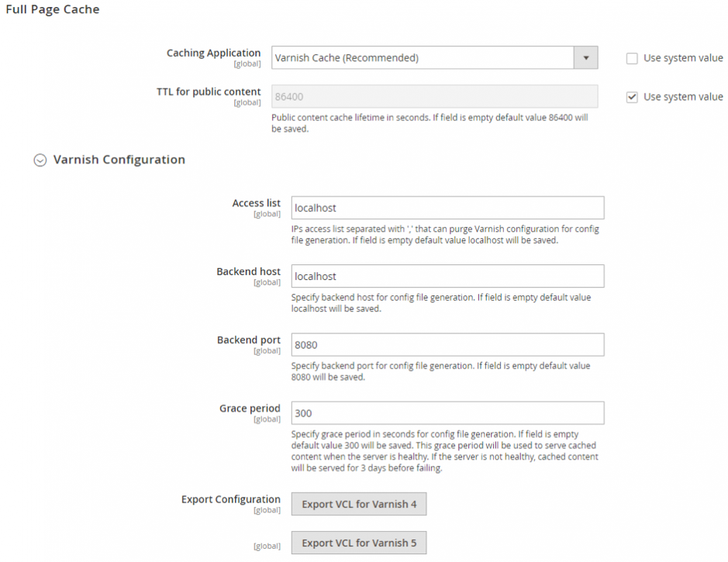
Task: Enable Use system value checkbox for Caching Application
Action: [632, 58]
